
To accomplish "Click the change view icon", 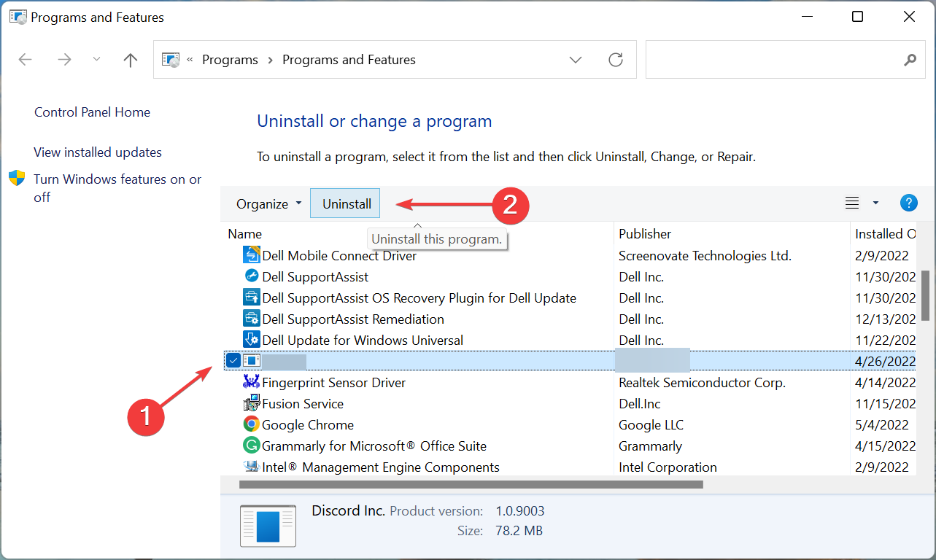I will click(852, 203).
